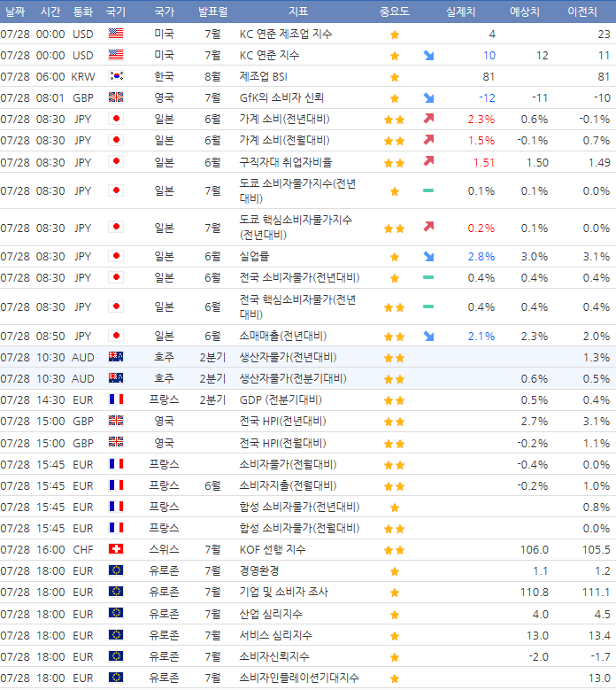The width and height of the screenshot is (616, 690).
Task: Click the red up arrow in 도쿄 핵심소비자물가지수 row
Action: [428, 227]
